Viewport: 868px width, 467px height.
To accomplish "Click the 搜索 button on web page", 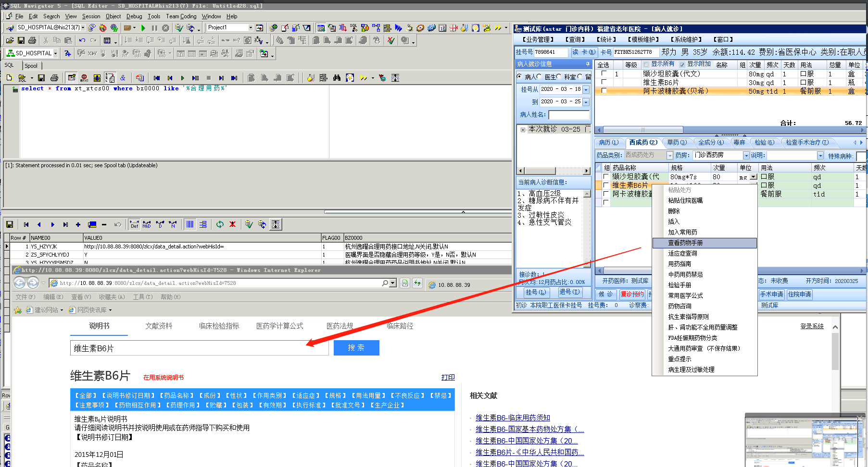I will pyautogui.click(x=356, y=348).
